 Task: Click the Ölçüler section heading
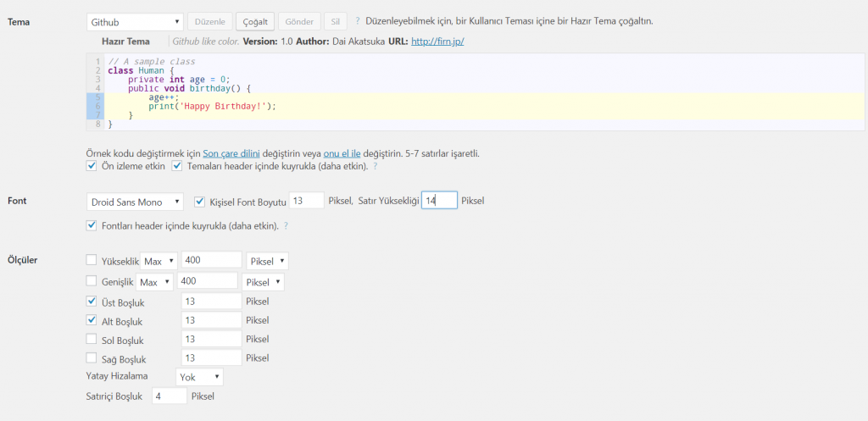coord(23,259)
